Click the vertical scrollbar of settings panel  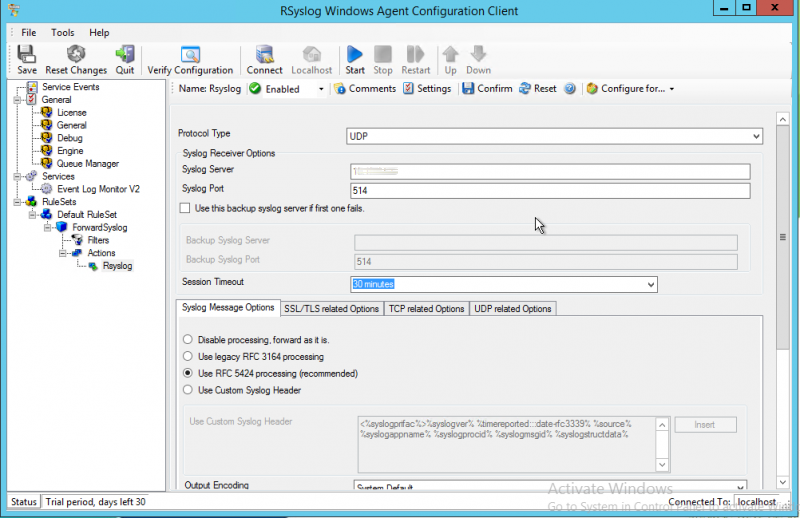[784, 300]
